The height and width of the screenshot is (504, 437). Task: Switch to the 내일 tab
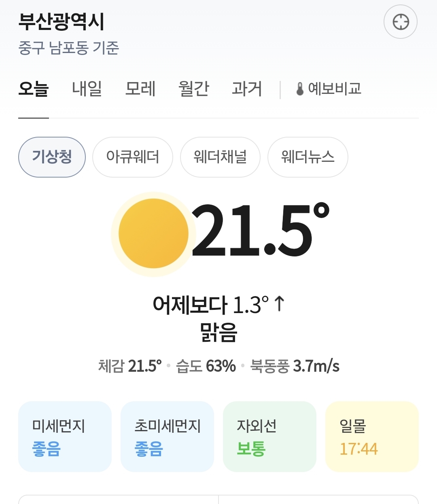(87, 89)
